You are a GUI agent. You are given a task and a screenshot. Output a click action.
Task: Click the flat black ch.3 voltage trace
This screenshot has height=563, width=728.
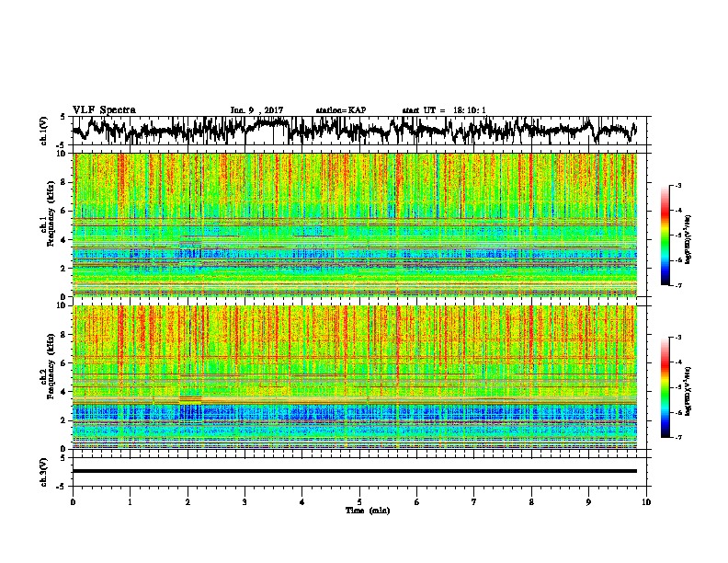pos(355,471)
